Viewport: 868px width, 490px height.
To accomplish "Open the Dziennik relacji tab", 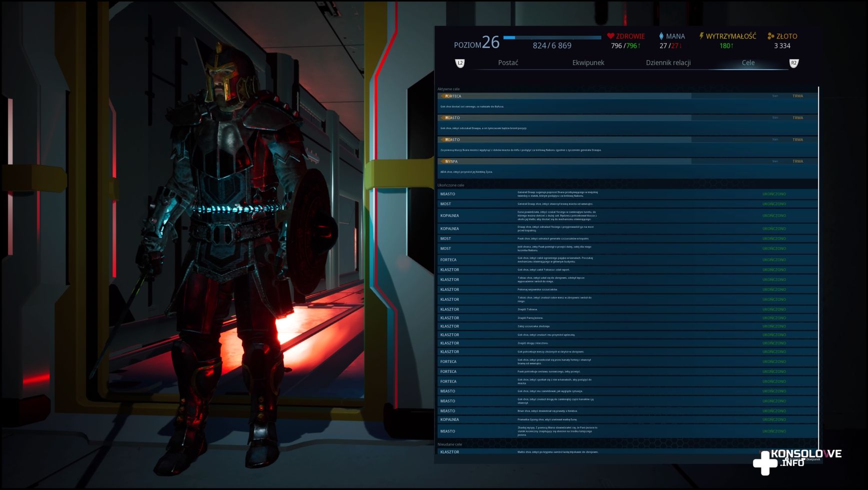I will 668,63.
